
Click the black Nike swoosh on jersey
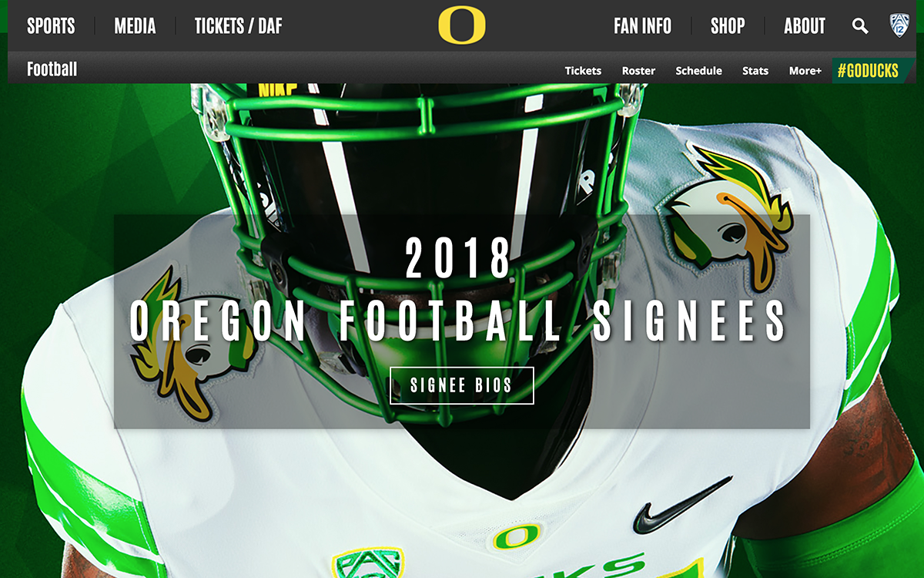click(681, 506)
